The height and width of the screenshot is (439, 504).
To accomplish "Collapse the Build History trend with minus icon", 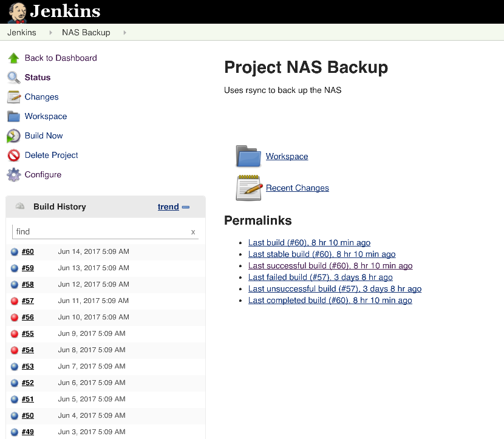I will click(186, 207).
